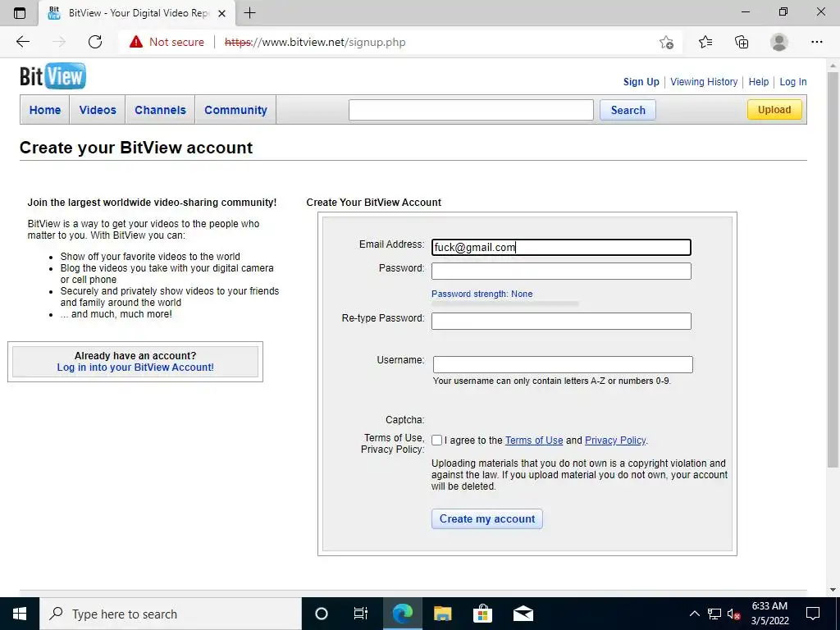Image resolution: width=840 pixels, height=630 pixels.
Task: Open the Windows Start menu
Action: (20, 614)
